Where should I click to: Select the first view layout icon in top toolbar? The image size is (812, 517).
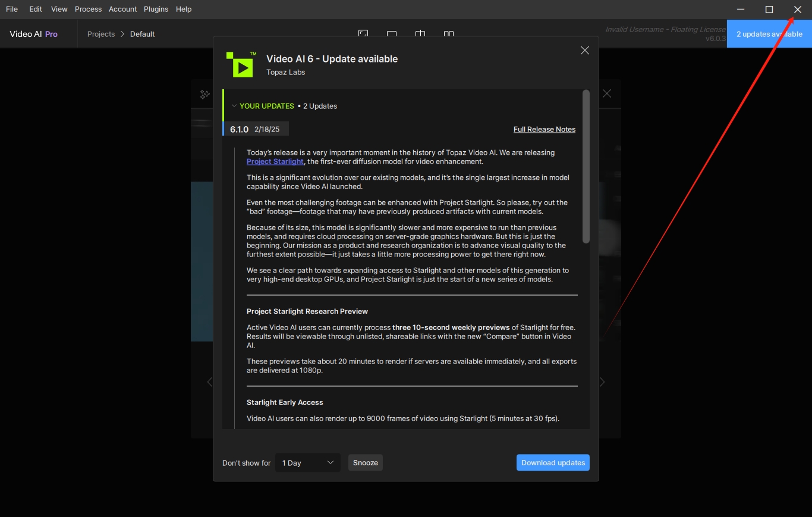tap(363, 34)
